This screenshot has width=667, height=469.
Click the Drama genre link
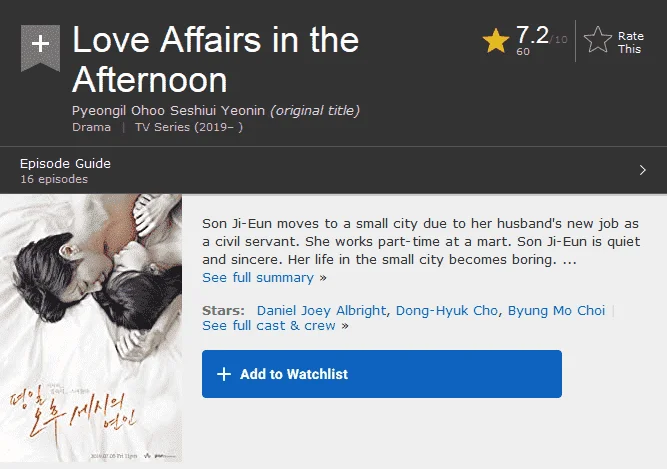click(x=91, y=127)
